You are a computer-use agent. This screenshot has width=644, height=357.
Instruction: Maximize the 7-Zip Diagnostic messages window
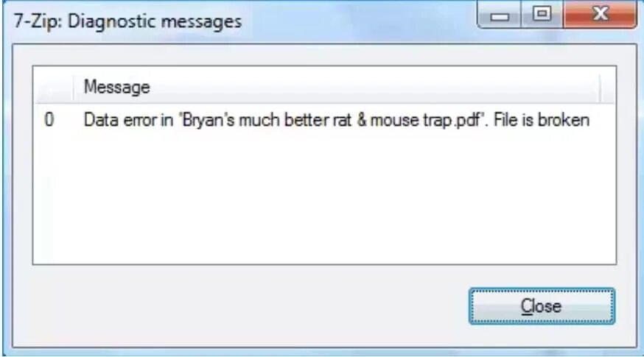point(542,15)
